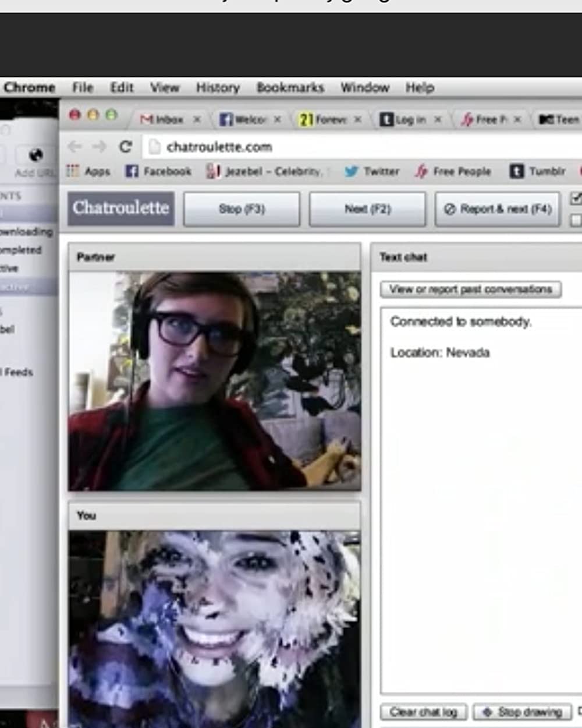
Task: Open the Bookmarks menu in the menu bar
Action: [290, 87]
